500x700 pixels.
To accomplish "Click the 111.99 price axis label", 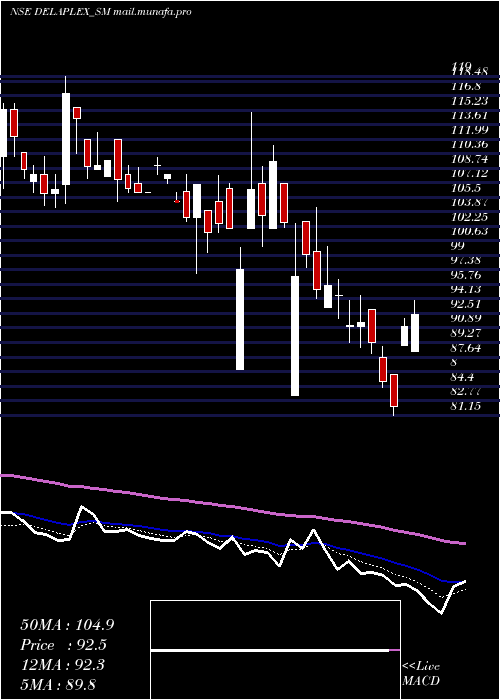I will pyautogui.click(x=470, y=129).
